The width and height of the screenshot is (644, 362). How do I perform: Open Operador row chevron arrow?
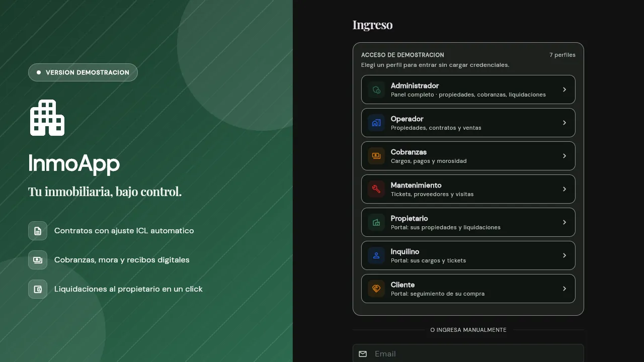click(x=565, y=123)
